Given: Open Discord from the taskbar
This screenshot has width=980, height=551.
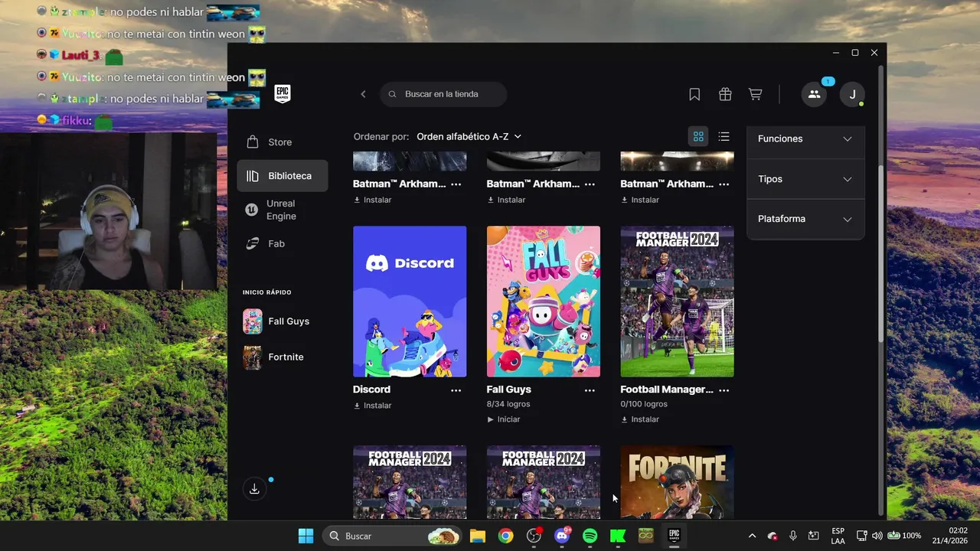Looking at the screenshot, I should (x=562, y=536).
